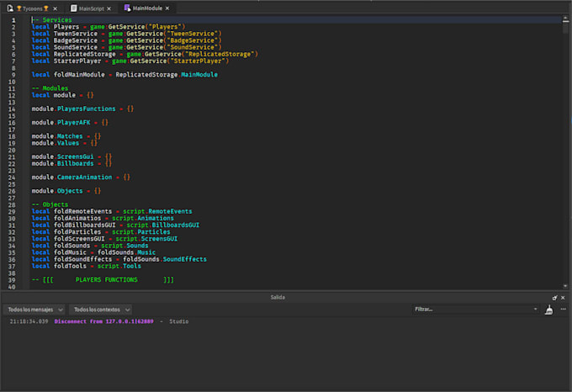Click 'Matches' on line 18
Screen dimensions: 572x392
click(70, 136)
